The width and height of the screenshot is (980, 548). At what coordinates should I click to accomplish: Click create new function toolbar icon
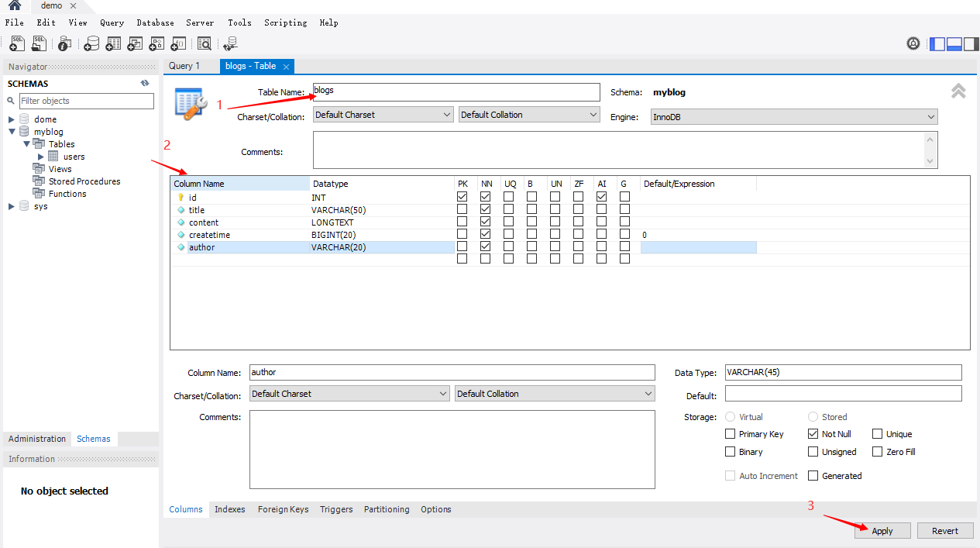178,43
